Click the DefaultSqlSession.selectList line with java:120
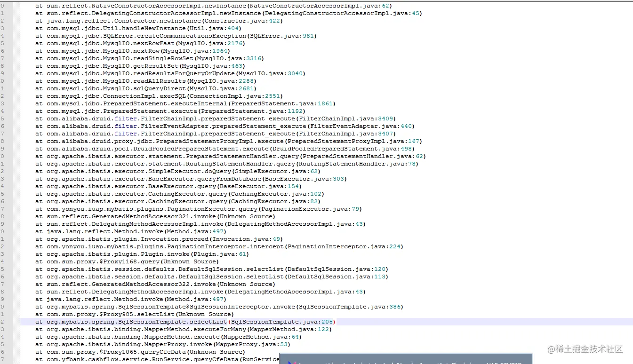 tap(212, 269)
